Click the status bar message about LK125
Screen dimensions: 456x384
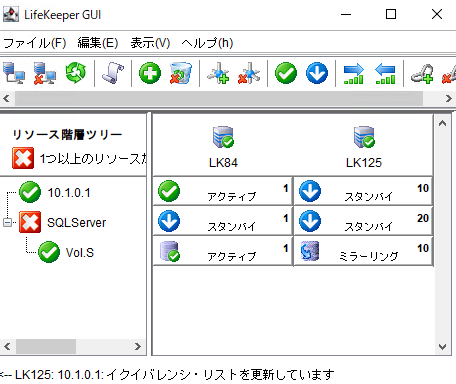167,375
